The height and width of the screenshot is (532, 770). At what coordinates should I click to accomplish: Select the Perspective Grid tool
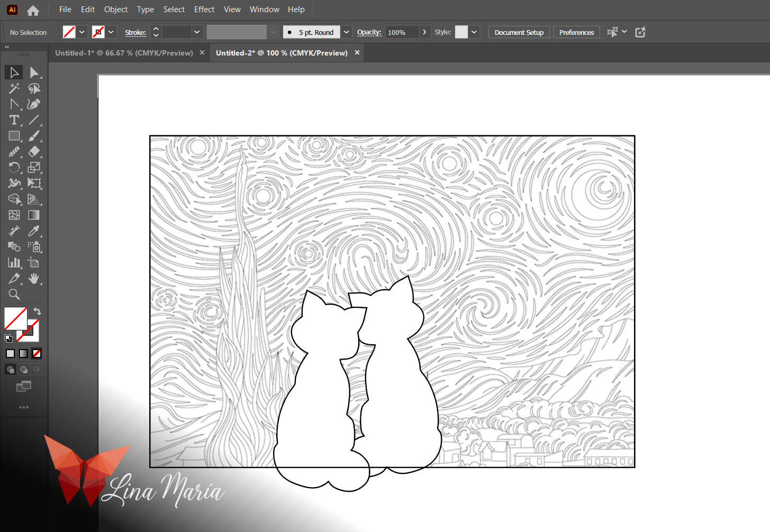[x=34, y=199]
